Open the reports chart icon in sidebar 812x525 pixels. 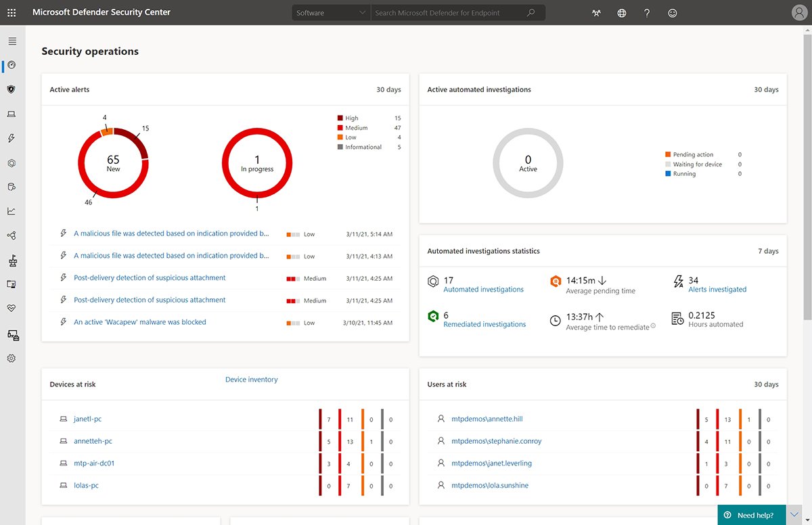(12, 211)
